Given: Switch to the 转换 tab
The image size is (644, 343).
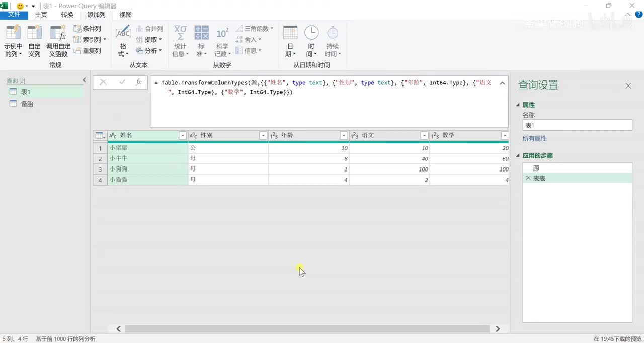Looking at the screenshot, I should click(x=67, y=15).
